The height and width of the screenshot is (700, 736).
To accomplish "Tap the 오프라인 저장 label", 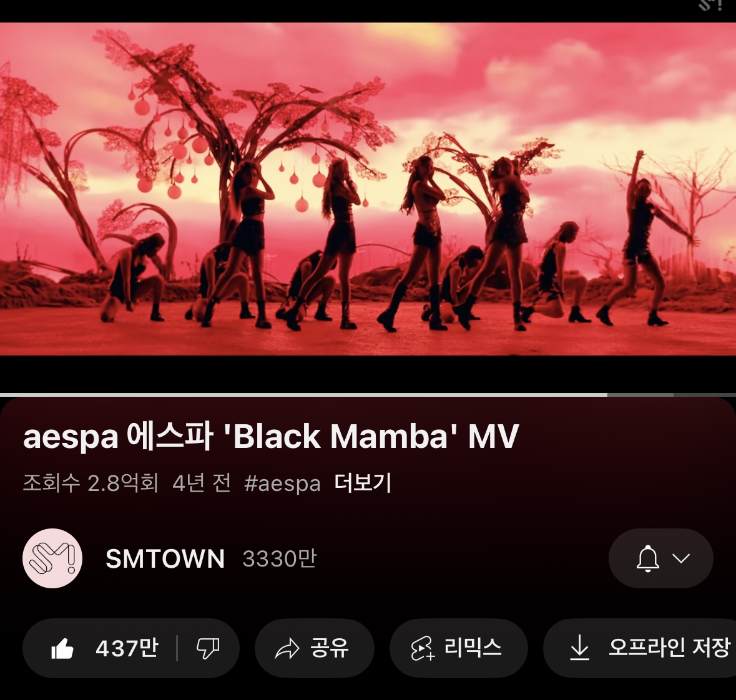I will tap(670, 648).
